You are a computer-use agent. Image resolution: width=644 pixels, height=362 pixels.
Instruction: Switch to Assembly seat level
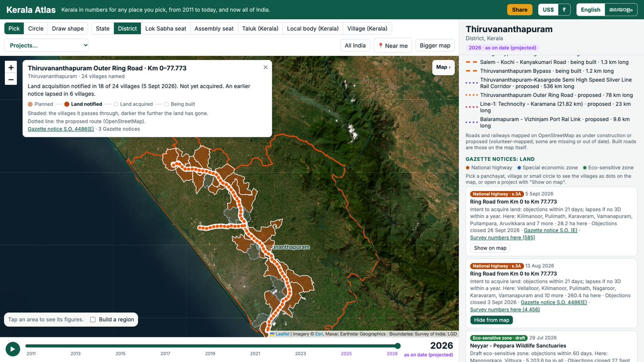click(x=214, y=28)
